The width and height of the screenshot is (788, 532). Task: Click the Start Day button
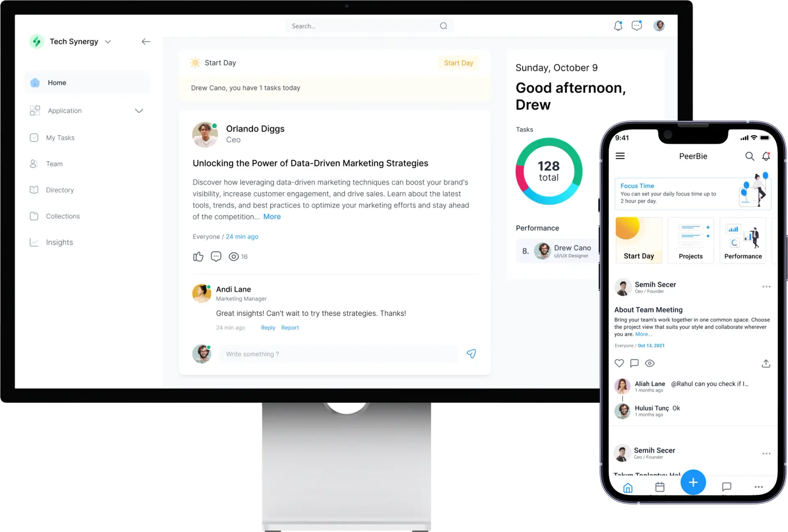(x=458, y=62)
